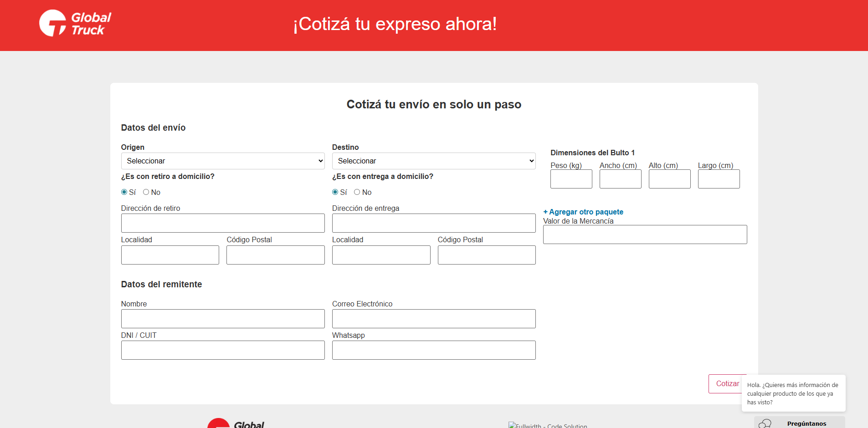Click the Correo Electrónico input field
The width and height of the screenshot is (868, 428).
click(434, 319)
